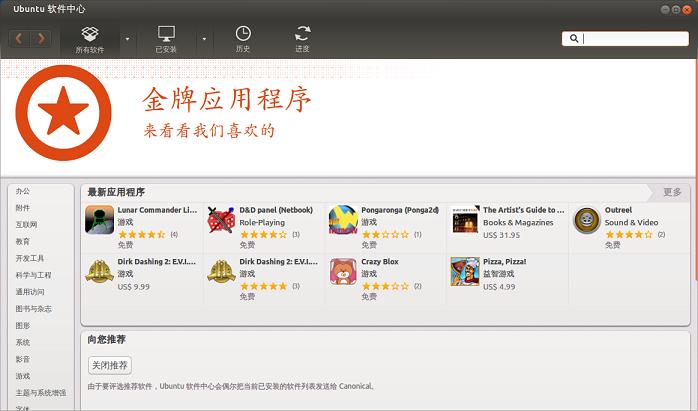Screen dimensions: 698x411
Task: Select the 开发工具 category
Action: [x=30, y=258]
